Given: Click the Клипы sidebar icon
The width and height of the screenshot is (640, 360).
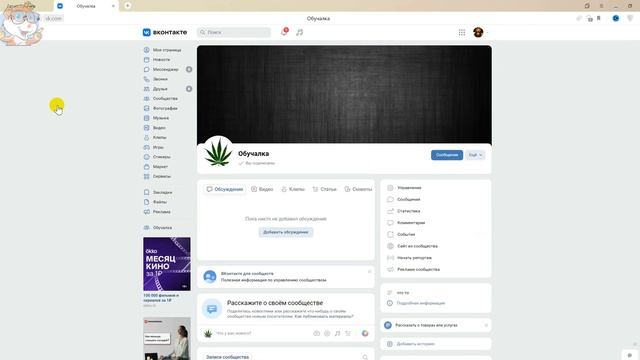Looking at the screenshot, I should [147, 138].
